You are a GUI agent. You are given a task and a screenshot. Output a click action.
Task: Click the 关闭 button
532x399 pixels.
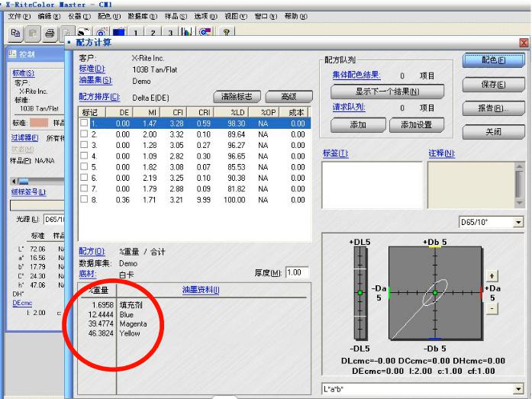click(494, 131)
